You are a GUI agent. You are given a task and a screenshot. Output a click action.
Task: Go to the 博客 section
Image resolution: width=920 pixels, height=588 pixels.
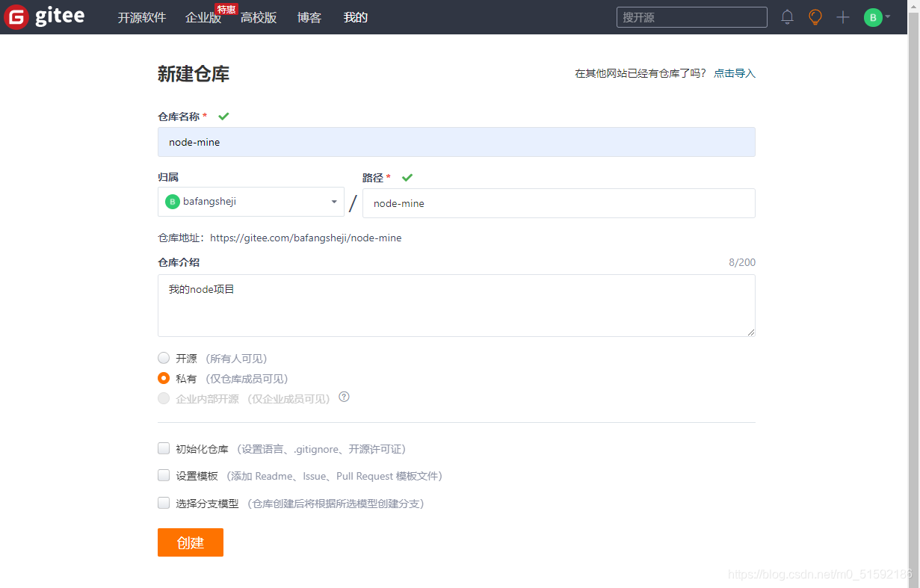click(x=309, y=17)
